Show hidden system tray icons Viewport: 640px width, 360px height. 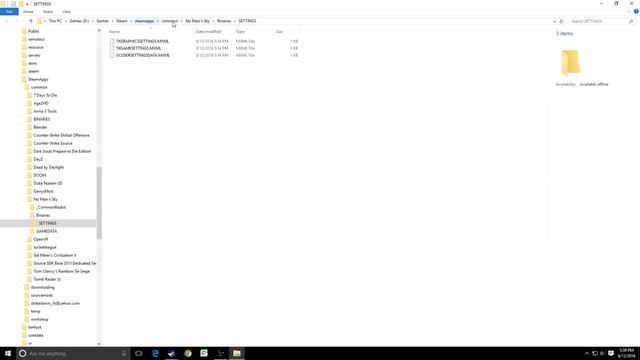pos(587,353)
